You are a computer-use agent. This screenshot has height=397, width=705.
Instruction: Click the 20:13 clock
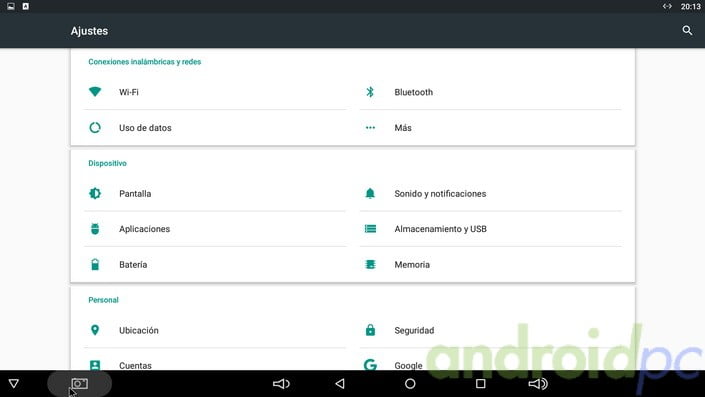(690, 6)
